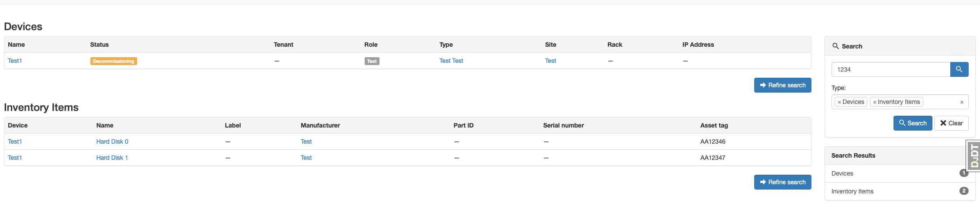Open the Test site link
This screenshot has height=207, width=980.
tap(550, 61)
